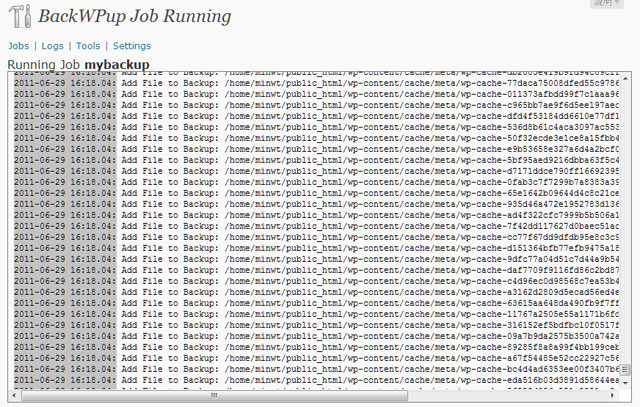640x407 pixels.
Task: Select log line wp-cache-316152ef5bdfbc10f0517
Action: tap(316, 326)
